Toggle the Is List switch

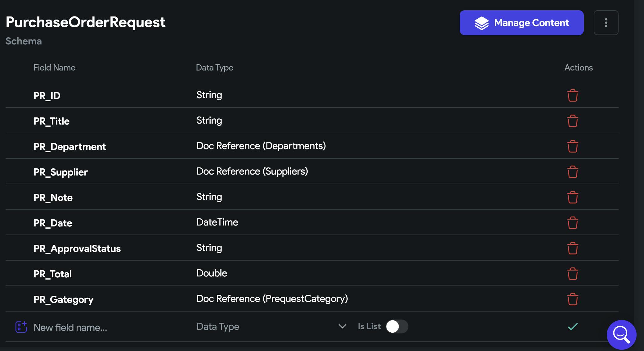[x=397, y=327]
